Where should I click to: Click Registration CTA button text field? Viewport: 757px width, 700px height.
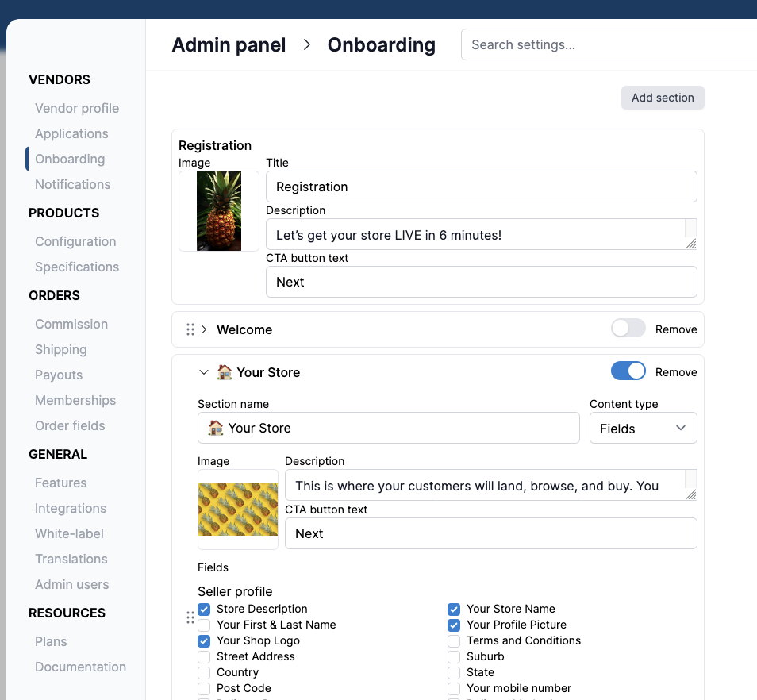(x=482, y=282)
